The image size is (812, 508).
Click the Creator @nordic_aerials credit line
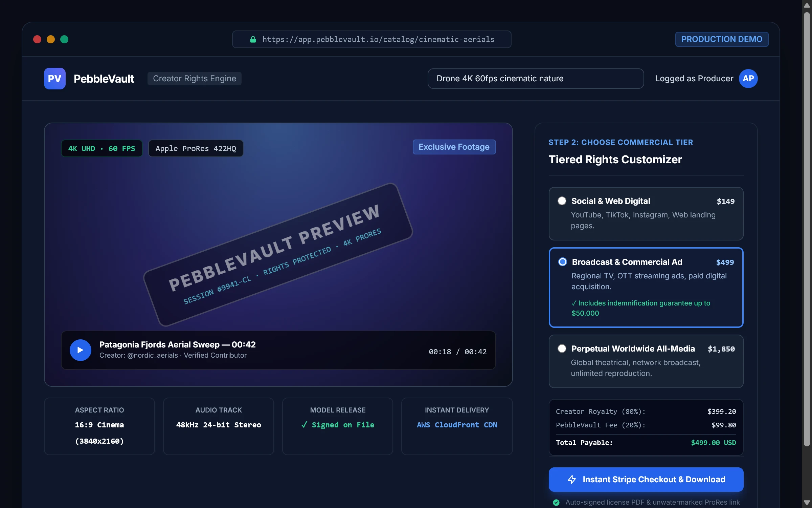(x=173, y=355)
